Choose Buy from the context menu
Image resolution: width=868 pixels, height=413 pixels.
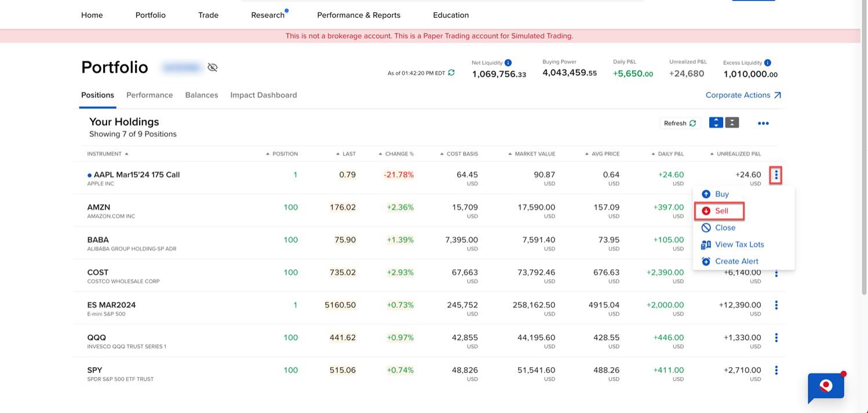click(x=715, y=194)
